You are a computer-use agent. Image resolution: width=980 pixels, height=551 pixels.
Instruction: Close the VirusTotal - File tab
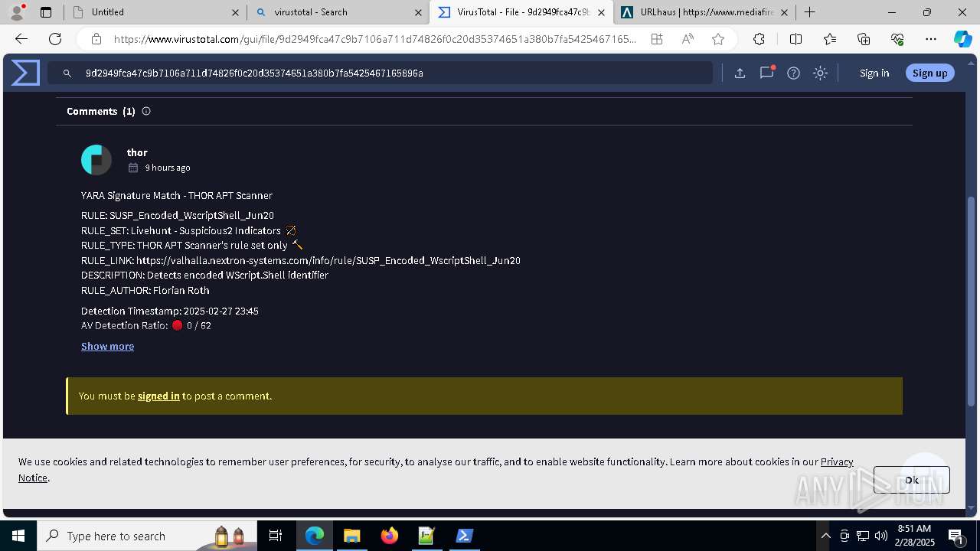601,12
